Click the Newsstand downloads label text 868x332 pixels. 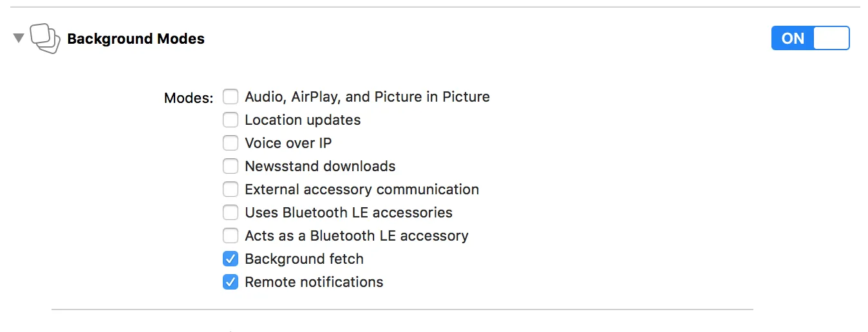[x=320, y=166]
